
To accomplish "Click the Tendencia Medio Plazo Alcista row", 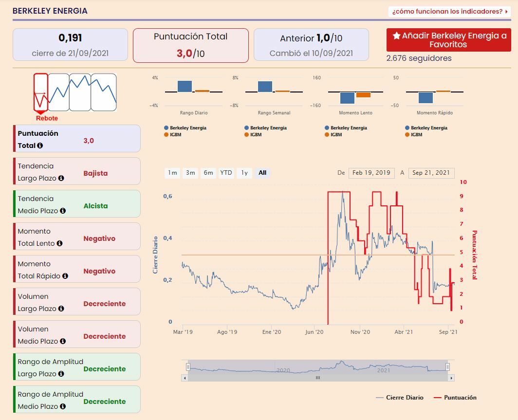I will click(76, 204).
